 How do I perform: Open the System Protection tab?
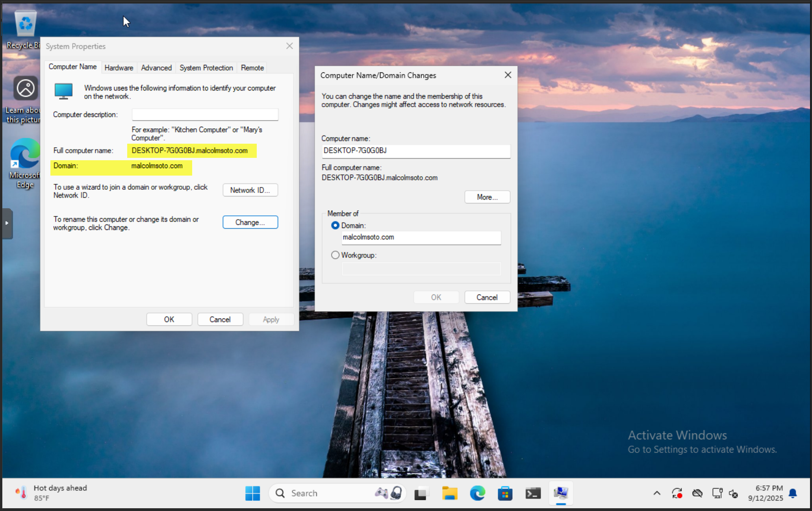tap(206, 68)
